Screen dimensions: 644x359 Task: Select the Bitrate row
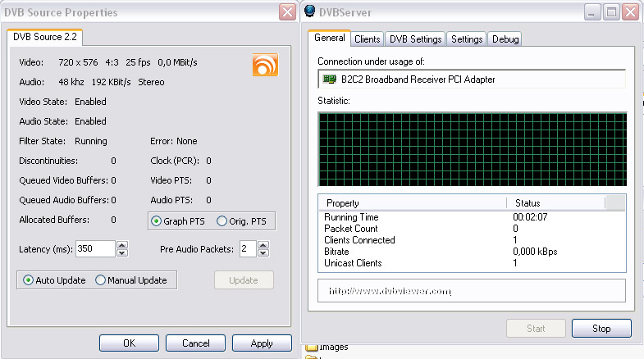pos(472,252)
